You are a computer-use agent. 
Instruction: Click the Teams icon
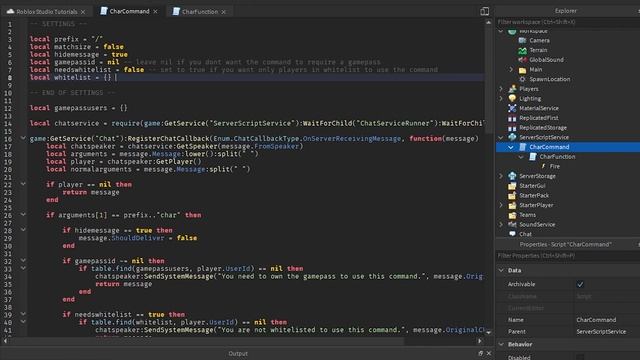pos(512,215)
